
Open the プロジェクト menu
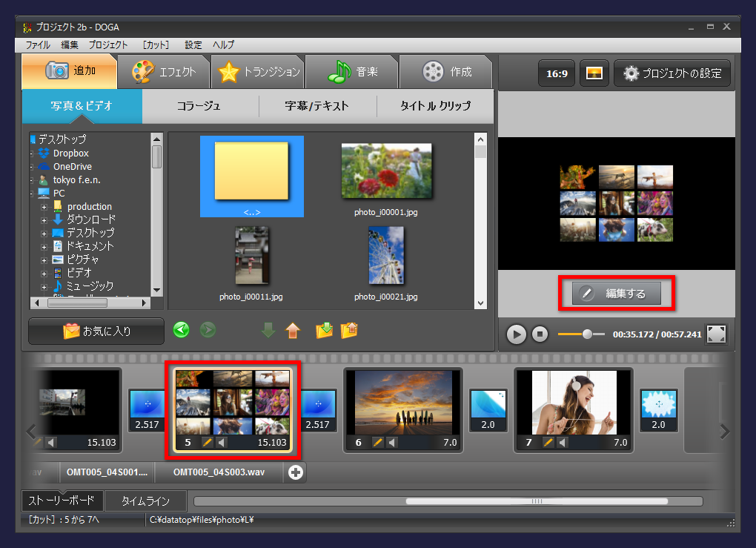pyautogui.click(x=108, y=44)
